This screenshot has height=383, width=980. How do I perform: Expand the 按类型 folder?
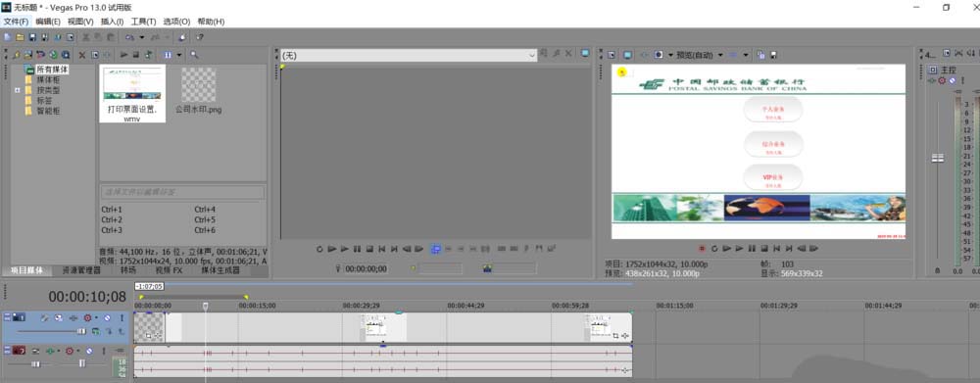tap(18, 90)
